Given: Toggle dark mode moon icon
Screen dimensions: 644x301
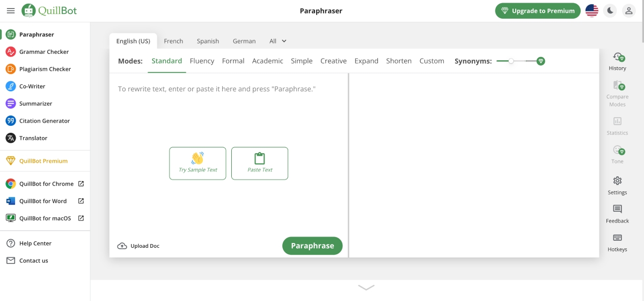Looking at the screenshot, I should pos(610,11).
